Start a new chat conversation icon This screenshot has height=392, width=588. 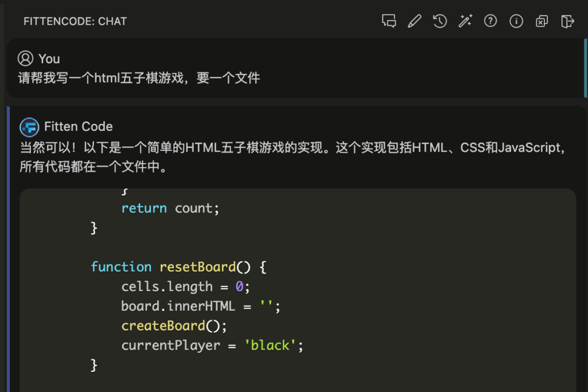(389, 21)
